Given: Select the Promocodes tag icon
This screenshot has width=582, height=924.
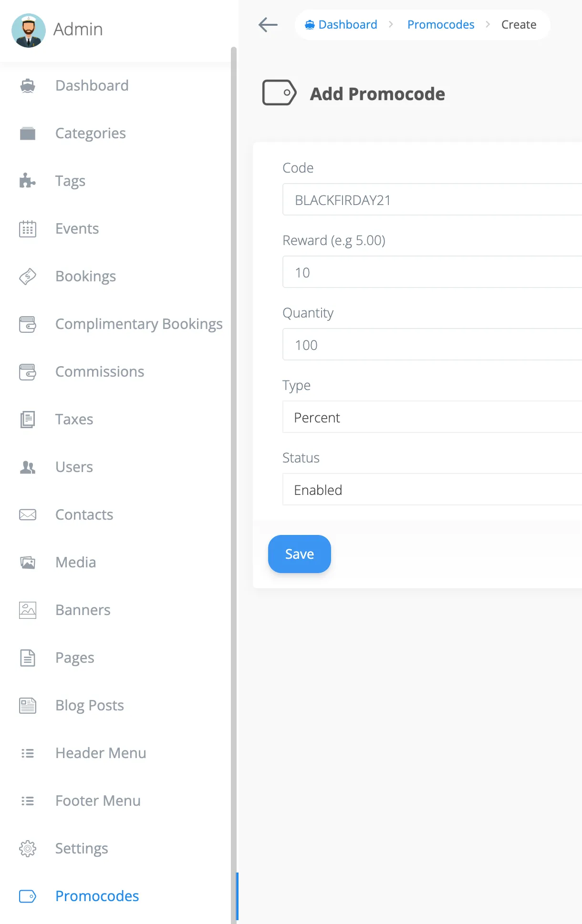Looking at the screenshot, I should [x=27, y=896].
